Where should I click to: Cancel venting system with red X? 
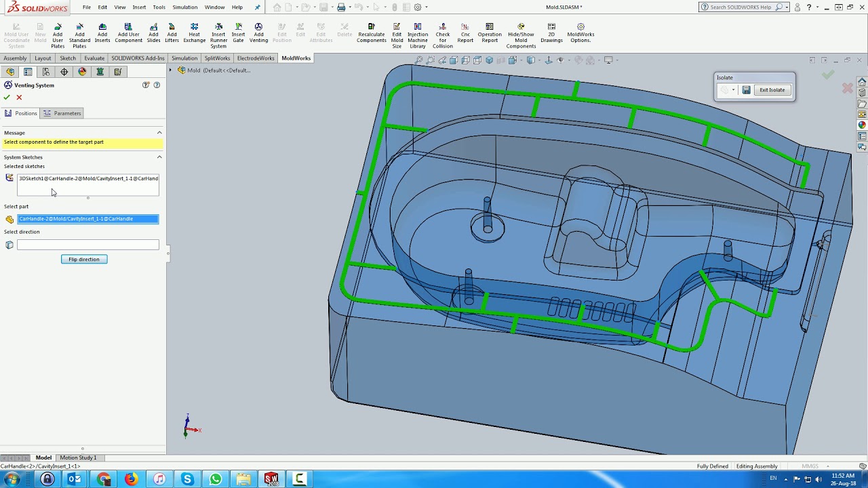[x=19, y=98]
